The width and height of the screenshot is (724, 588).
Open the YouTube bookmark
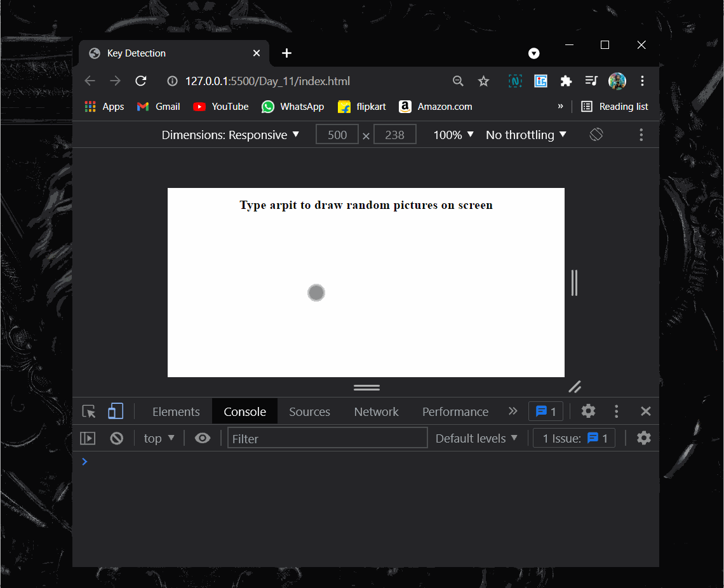coord(221,107)
